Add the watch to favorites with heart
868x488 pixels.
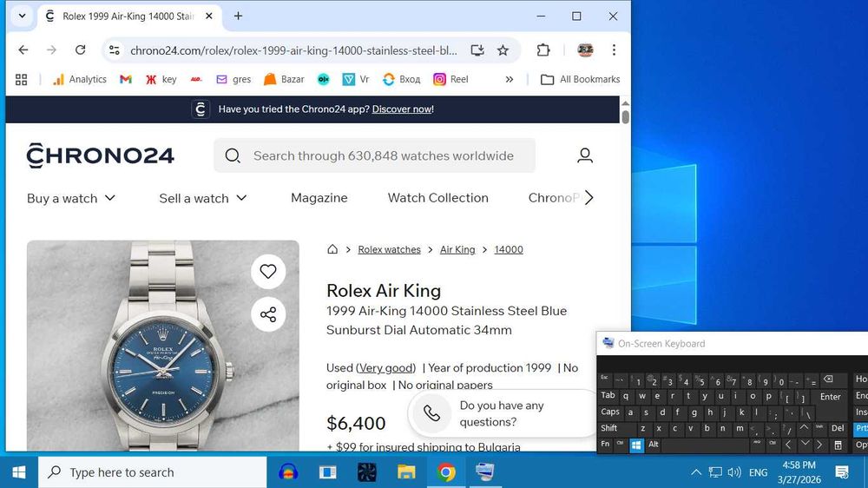268,272
